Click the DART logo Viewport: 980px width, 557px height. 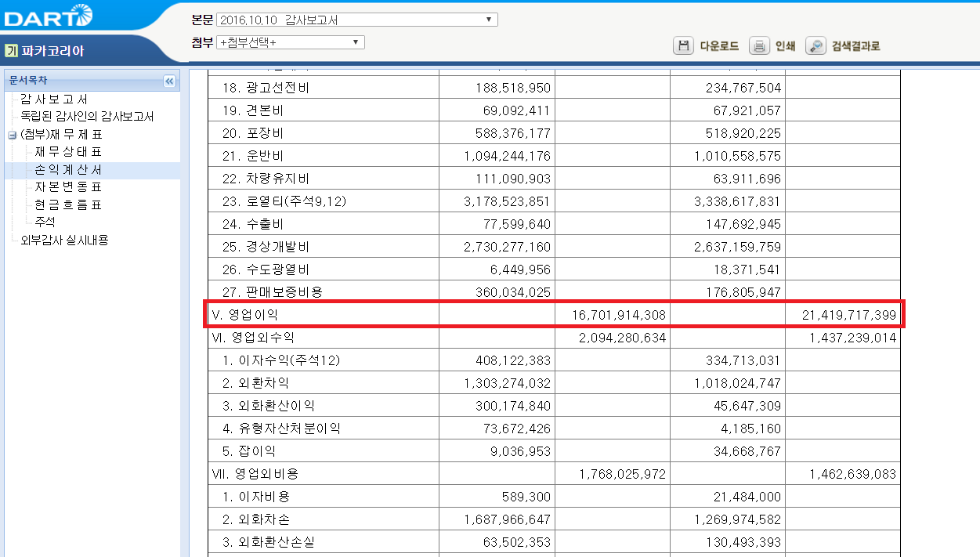coord(49,15)
